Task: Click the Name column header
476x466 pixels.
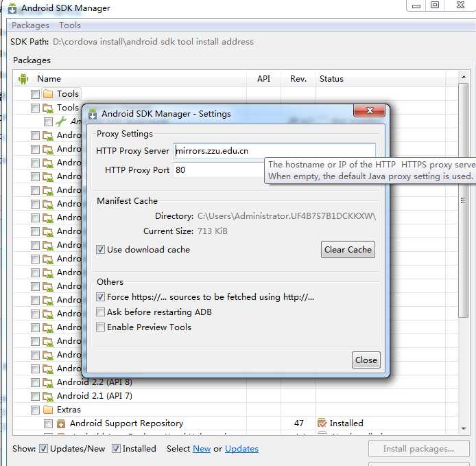Action: click(49, 79)
